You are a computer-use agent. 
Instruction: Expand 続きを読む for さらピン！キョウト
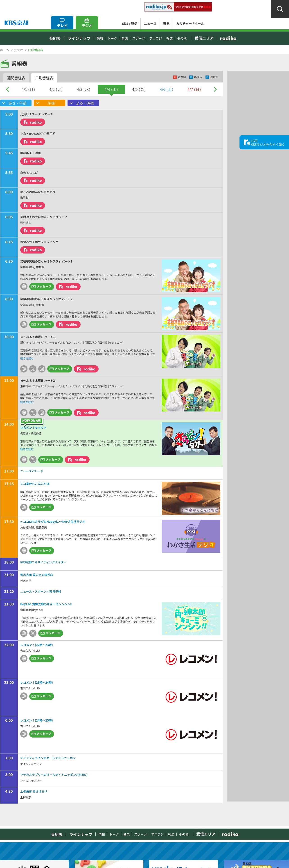coord(27,449)
